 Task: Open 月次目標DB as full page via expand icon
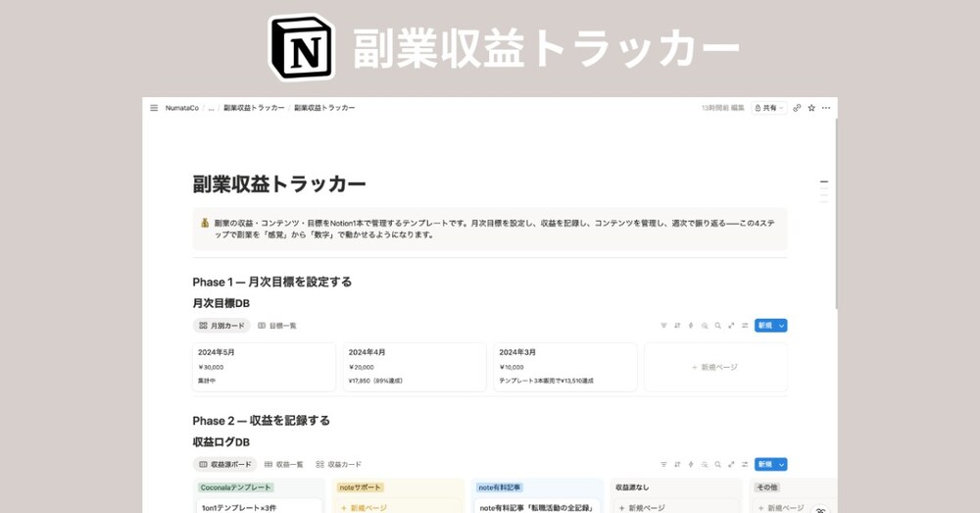731,326
